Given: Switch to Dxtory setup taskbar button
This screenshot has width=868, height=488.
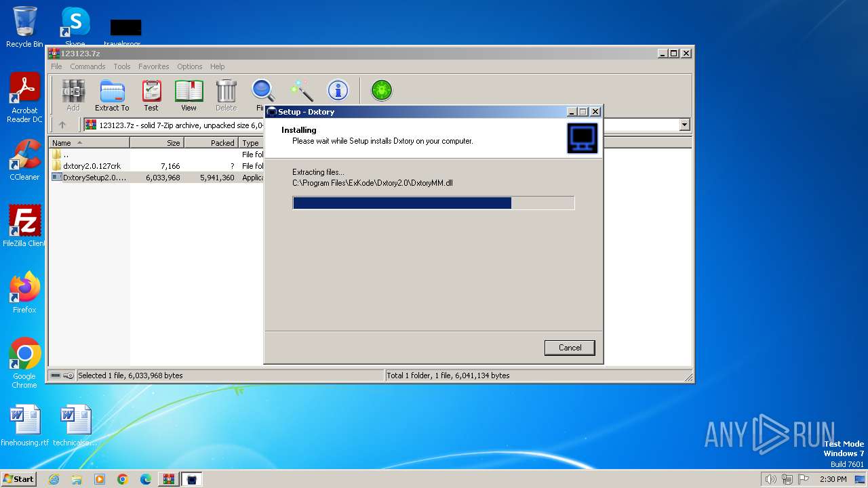Looking at the screenshot, I should coord(192,479).
